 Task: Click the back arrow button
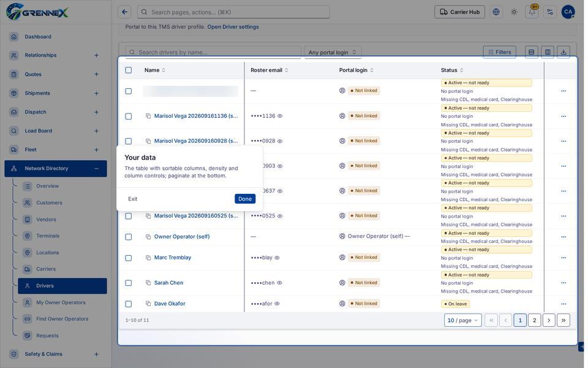pyautogui.click(x=124, y=12)
